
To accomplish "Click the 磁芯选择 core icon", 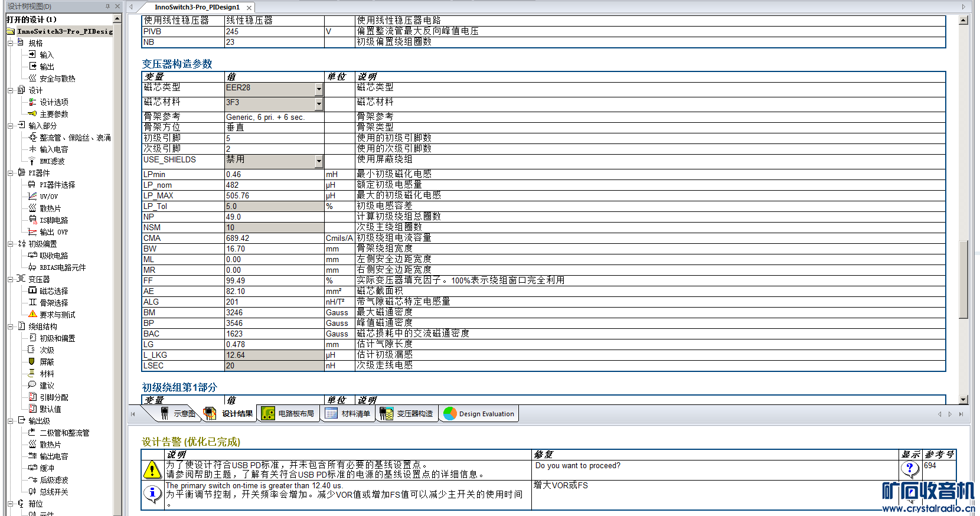I will tap(32, 290).
